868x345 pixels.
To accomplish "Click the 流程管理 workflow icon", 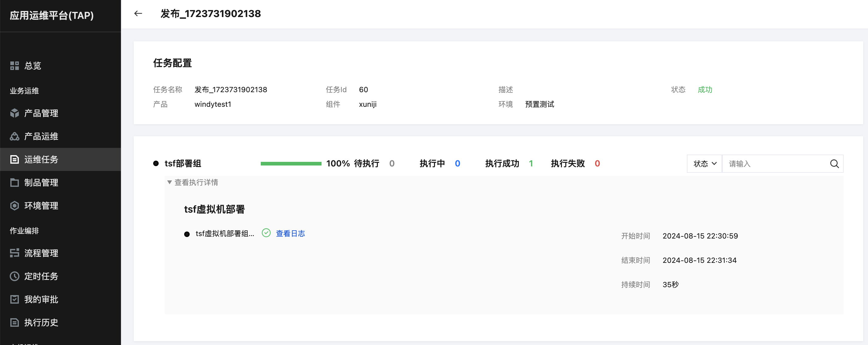I will click(x=15, y=253).
